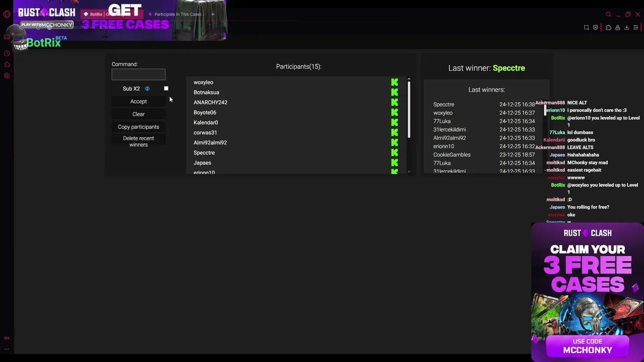
Task: Select participant ANARCHY242
Action: click(210, 103)
